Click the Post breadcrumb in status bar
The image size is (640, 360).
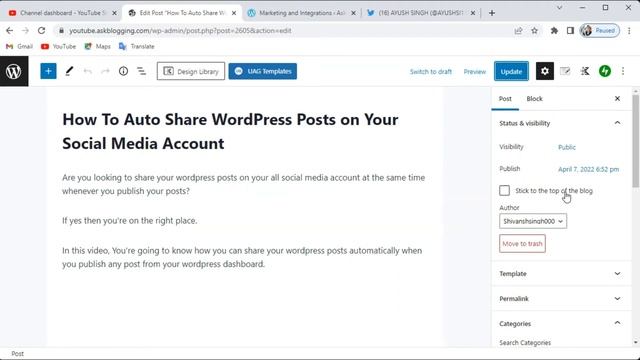[17, 354]
